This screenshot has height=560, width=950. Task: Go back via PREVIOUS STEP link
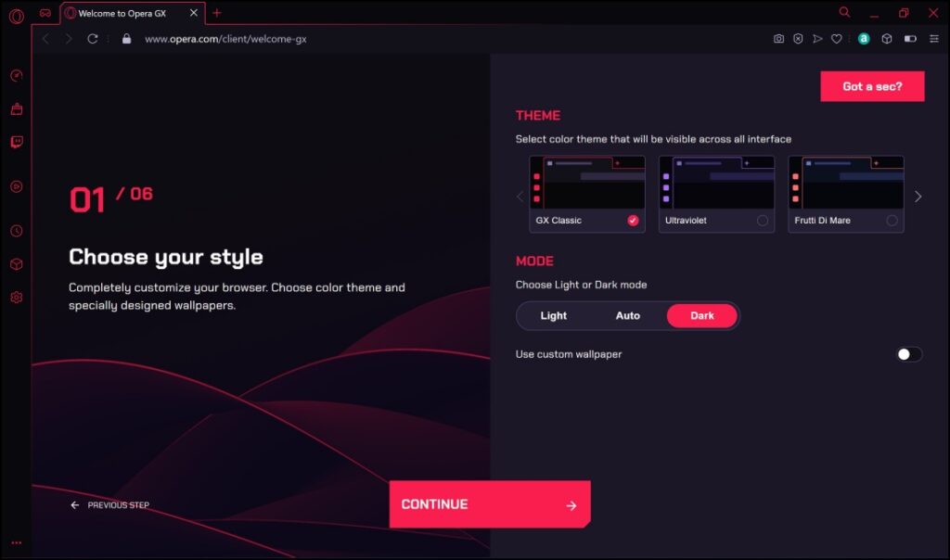109,505
